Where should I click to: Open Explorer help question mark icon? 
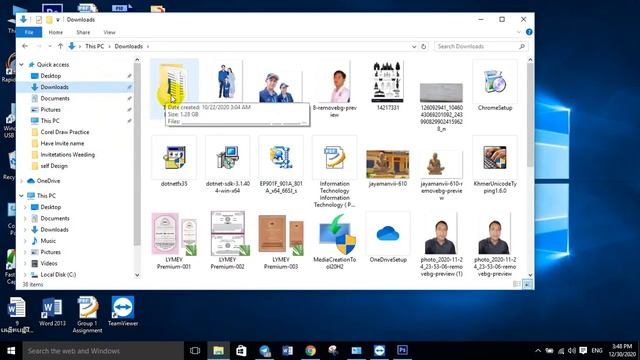[x=529, y=32]
